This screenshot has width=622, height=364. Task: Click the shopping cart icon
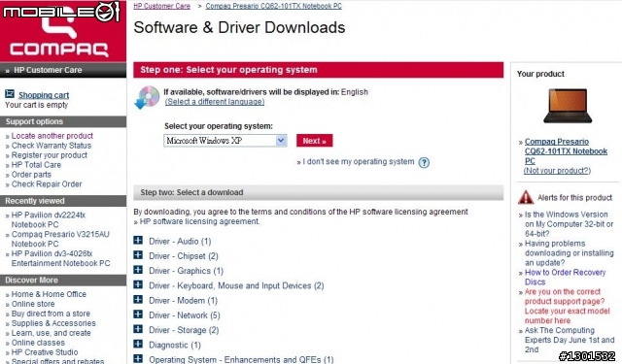pyautogui.click(x=10, y=94)
